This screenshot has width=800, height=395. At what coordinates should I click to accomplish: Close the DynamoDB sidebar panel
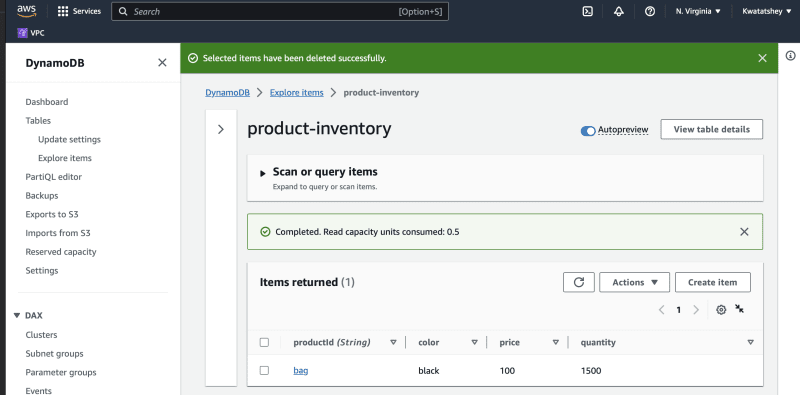click(162, 63)
